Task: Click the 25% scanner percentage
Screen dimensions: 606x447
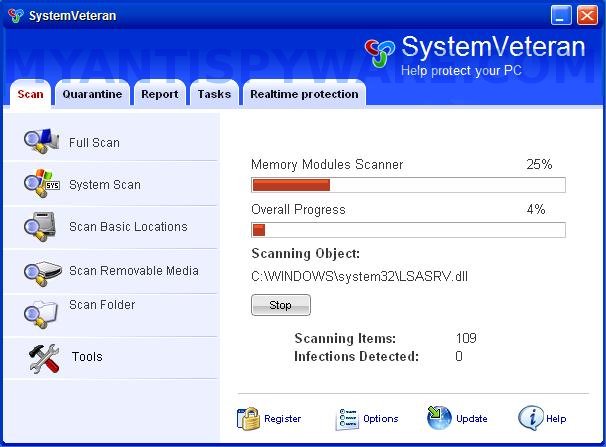Action: tap(539, 164)
